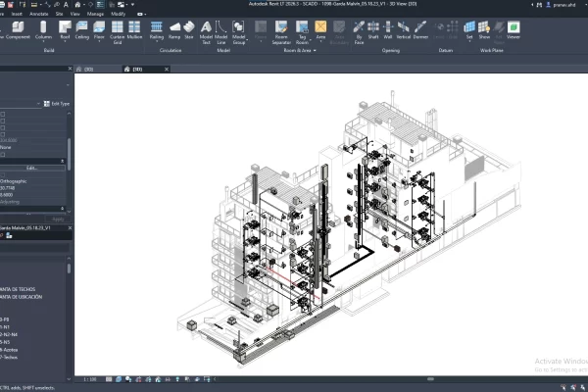This screenshot has width=588, height=392.
Task: Toggle the checkbox just below the Edit... button
Action: (3, 174)
